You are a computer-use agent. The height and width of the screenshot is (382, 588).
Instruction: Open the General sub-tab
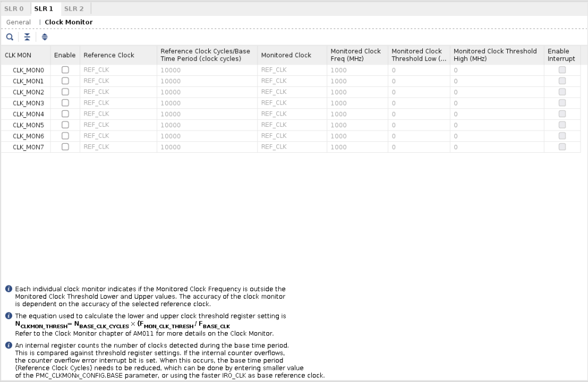click(19, 22)
